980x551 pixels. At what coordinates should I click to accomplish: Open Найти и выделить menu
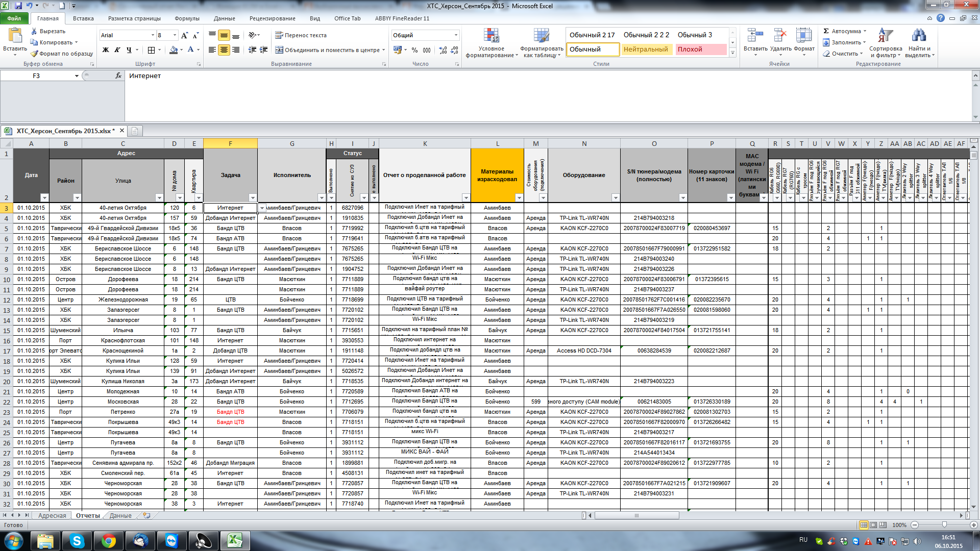point(919,43)
